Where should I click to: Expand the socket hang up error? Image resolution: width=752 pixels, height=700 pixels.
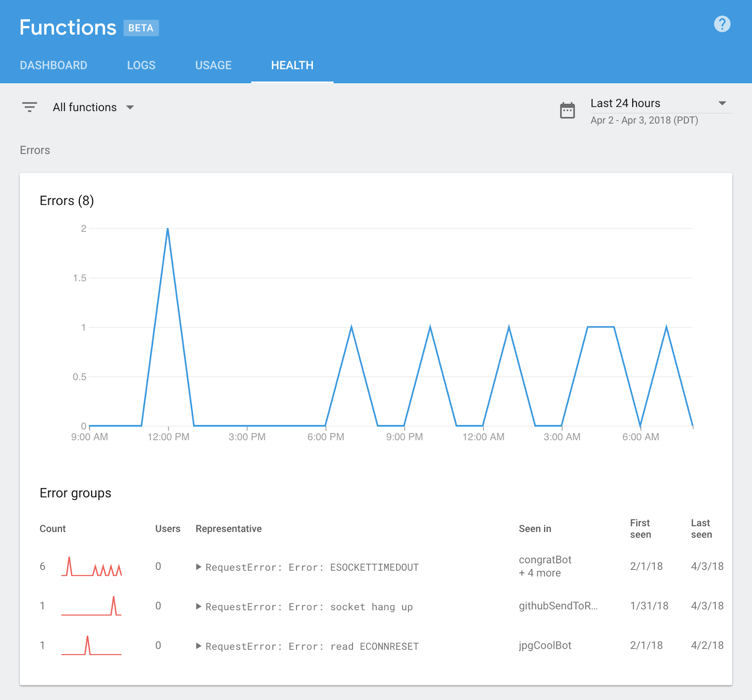199,607
